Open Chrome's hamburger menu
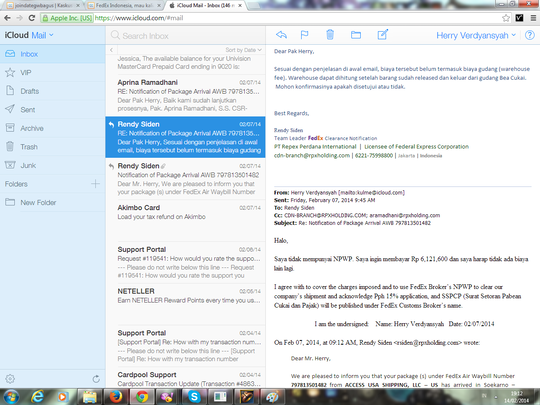This screenshot has width=540, height=405. click(533, 18)
